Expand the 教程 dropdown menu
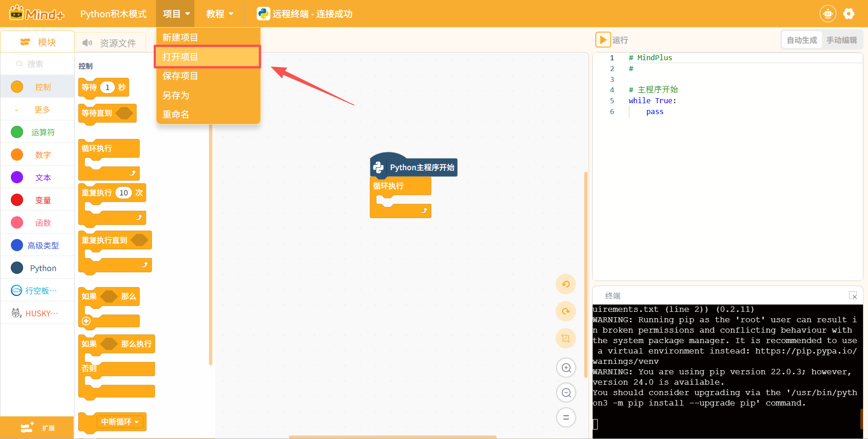Viewport: 868px width, 439px height. click(220, 14)
